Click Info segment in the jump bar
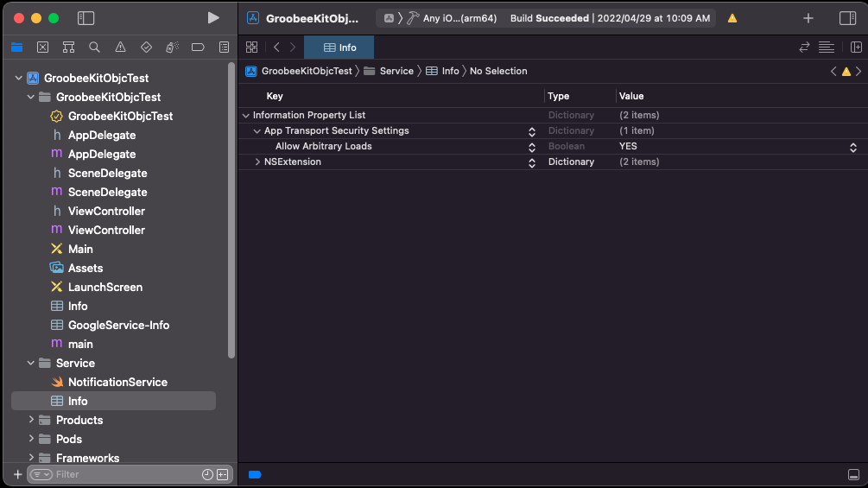Viewport: 868px width, 488px height. coord(450,71)
